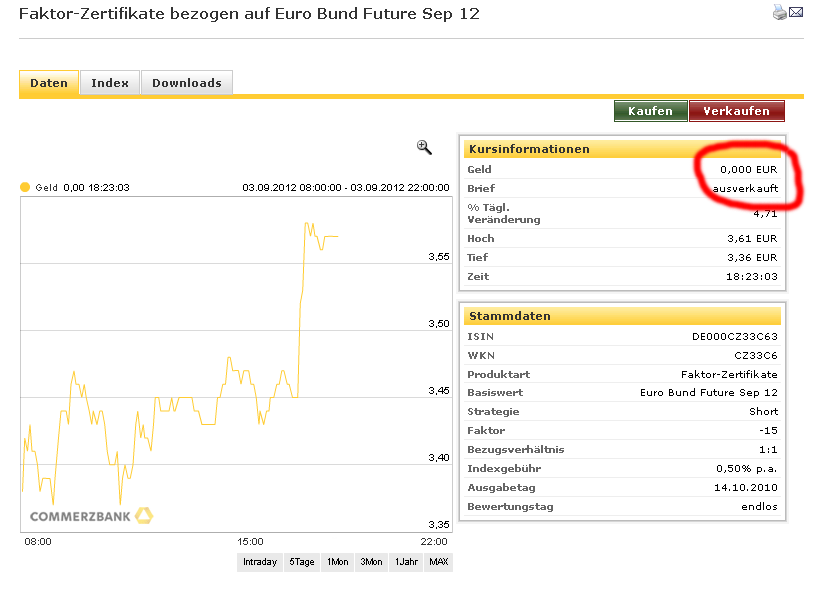815x604 pixels.
Task: Select the Daten tab
Action: 48,83
